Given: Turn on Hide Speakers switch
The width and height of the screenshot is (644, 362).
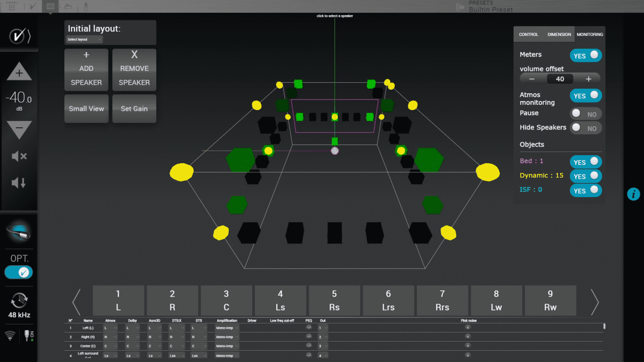Looking at the screenshot, I should tap(586, 128).
